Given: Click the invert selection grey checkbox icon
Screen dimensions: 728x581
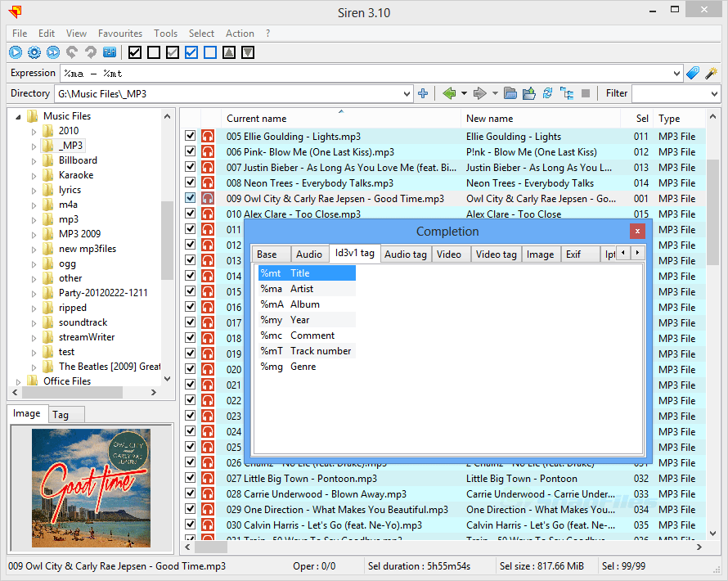Looking at the screenshot, I should 173,52.
